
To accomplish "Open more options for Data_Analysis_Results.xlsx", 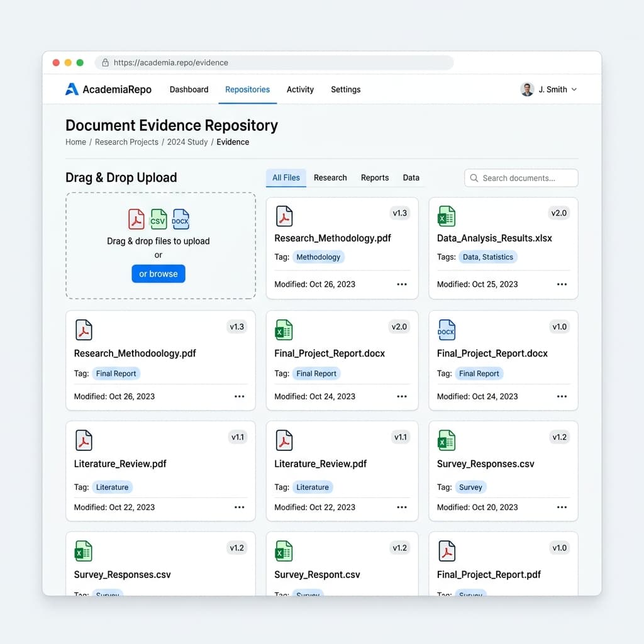I will 562,284.
